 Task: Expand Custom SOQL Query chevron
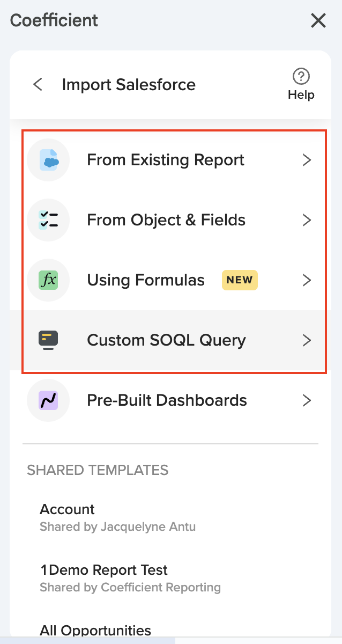(307, 340)
